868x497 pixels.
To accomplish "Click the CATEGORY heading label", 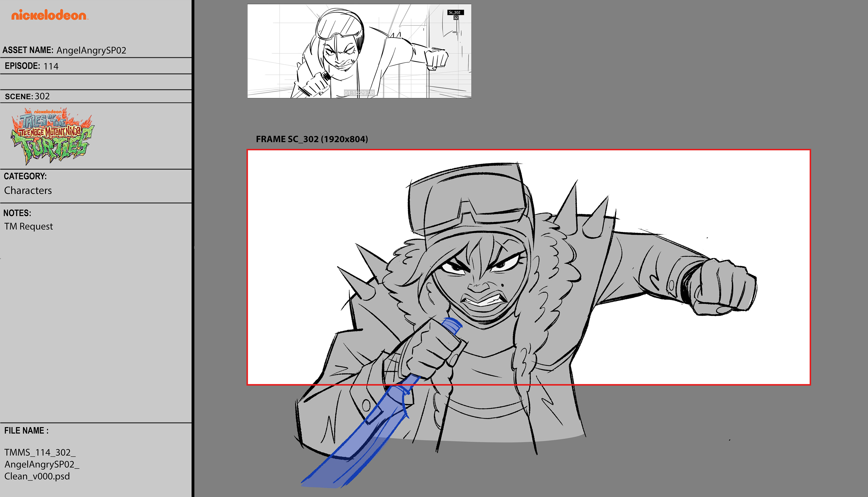I will [25, 176].
